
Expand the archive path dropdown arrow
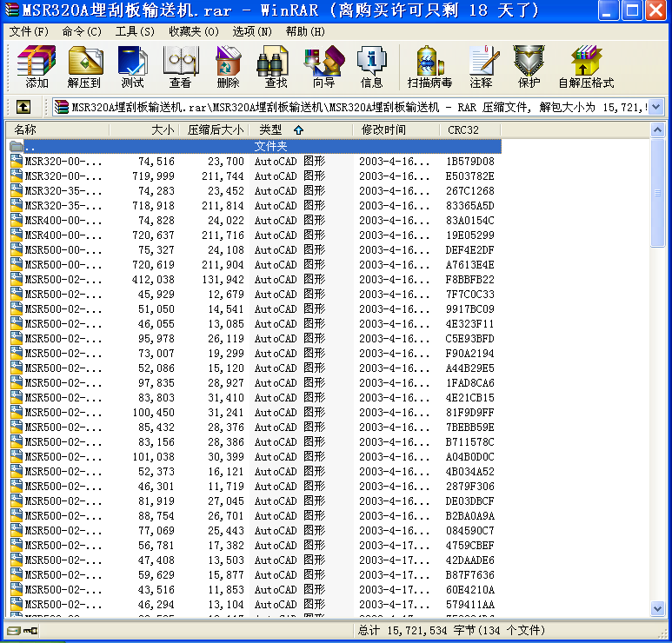(656, 107)
